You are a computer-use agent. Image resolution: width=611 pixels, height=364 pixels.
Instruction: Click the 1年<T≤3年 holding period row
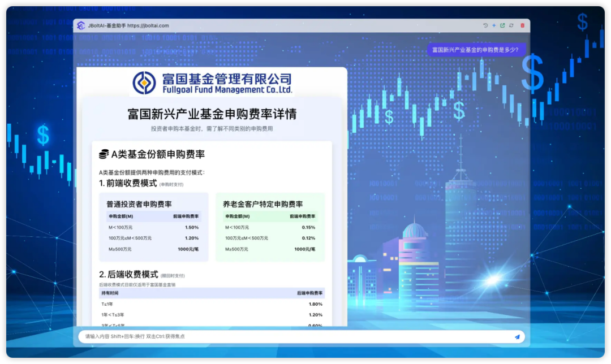point(212,315)
